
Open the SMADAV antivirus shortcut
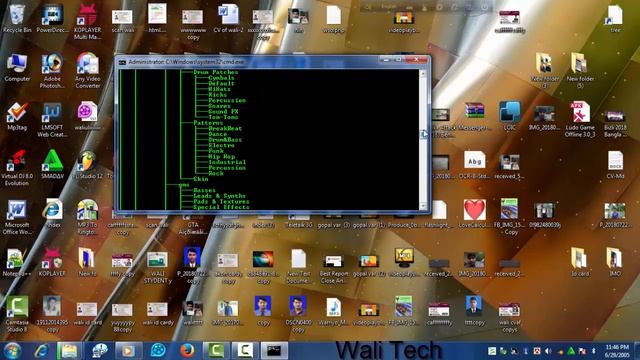point(52,164)
